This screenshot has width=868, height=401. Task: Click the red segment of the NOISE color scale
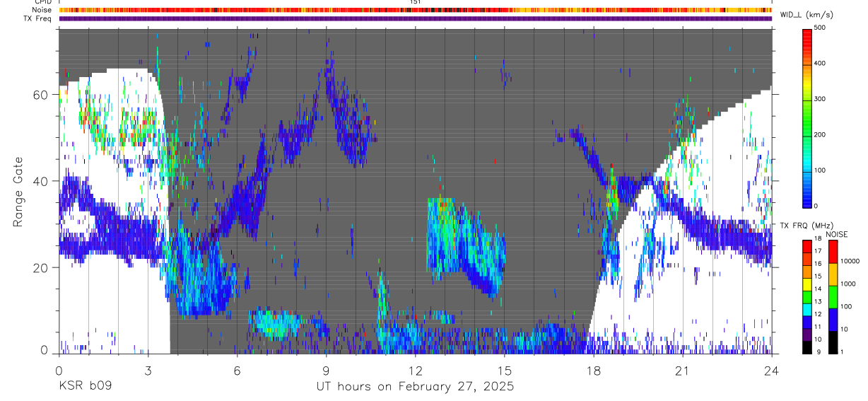[x=833, y=252]
